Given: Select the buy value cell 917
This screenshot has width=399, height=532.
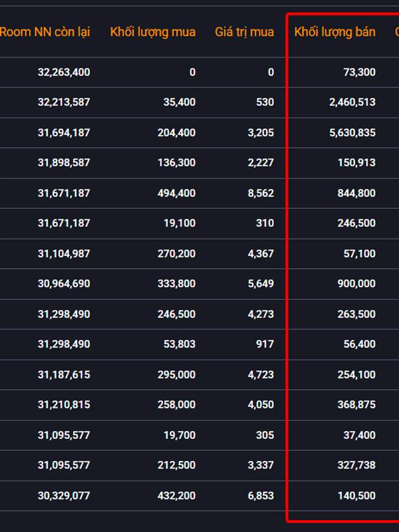Looking at the screenshot, I should pyautogui.click(x=265, y=344).
